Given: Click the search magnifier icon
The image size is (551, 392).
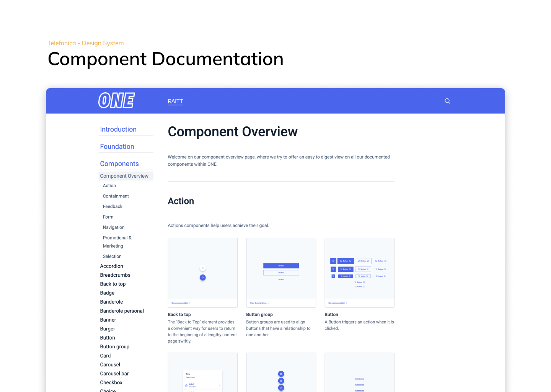Looking at the screenshot, I should coord(447,101).
